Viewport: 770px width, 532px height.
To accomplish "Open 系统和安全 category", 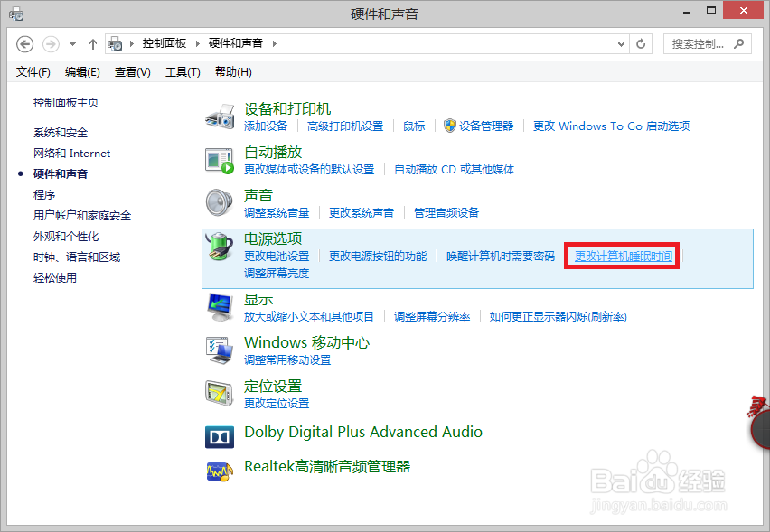I will coord(61,133).
